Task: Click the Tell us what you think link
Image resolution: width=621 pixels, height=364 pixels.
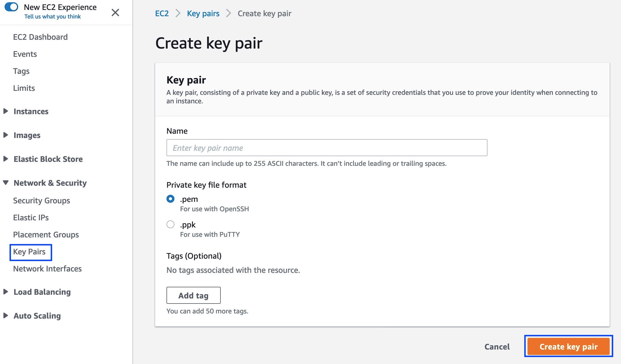Action: pyautogui.click(x=53, y=16)
